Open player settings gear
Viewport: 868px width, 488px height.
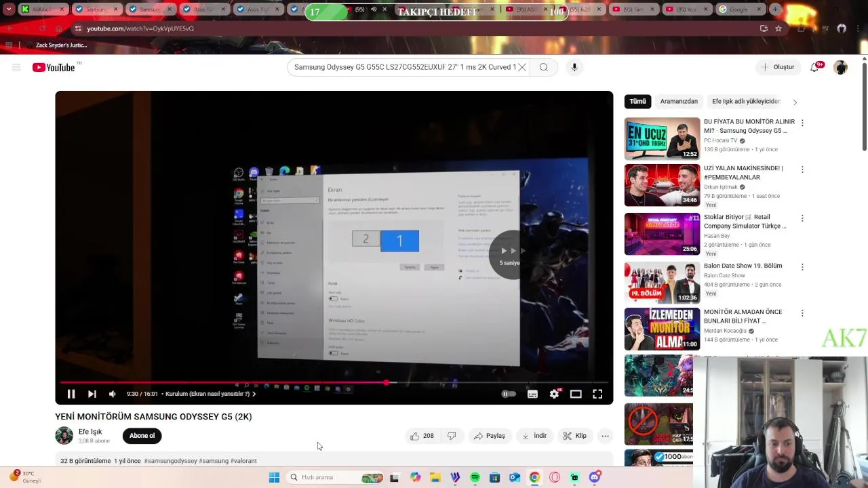click(555, 394)
